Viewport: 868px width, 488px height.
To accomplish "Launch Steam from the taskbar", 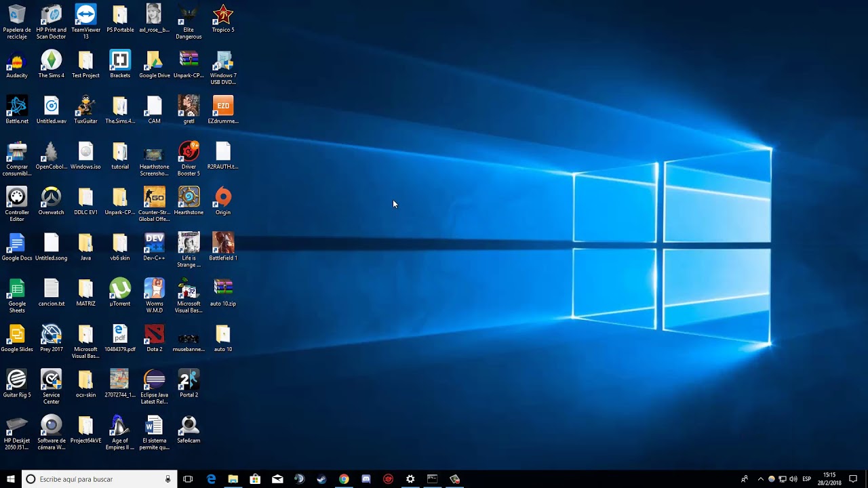I will click(321, 479).
